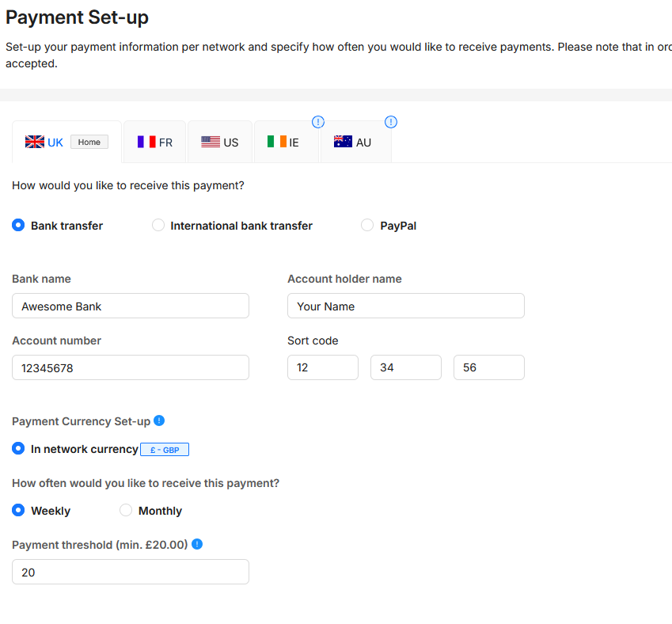Click the Payment threshold input box
Viewport: 672px width, 624px height.
[x=131, y=573]
